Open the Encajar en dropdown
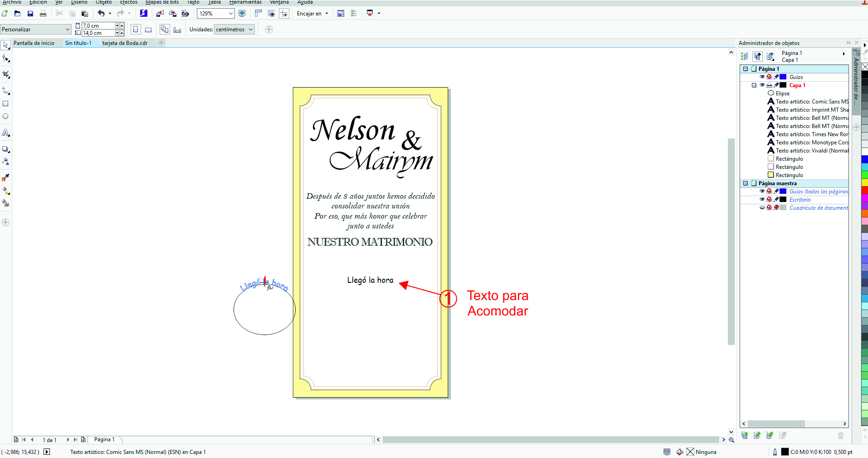868x458 pixels. [x=327, y=14]
